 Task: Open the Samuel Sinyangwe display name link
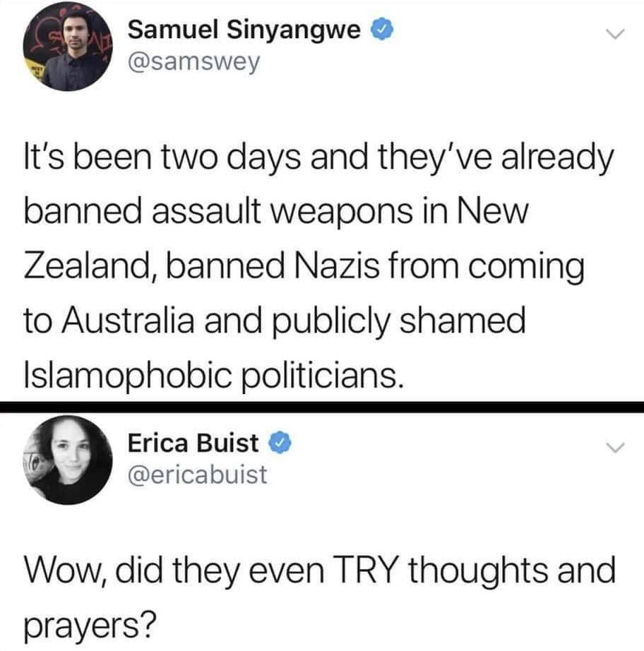pos(244,30)
